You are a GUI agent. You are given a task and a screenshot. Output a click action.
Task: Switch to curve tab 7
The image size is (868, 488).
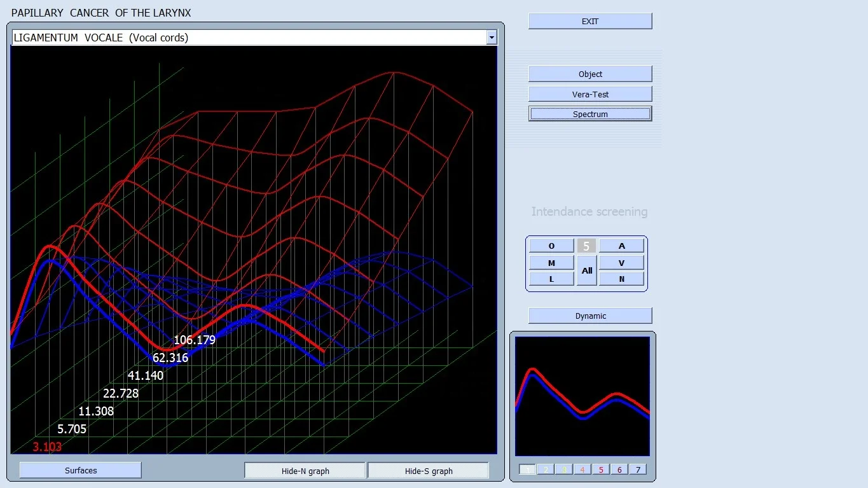click(x=637, y=470)
